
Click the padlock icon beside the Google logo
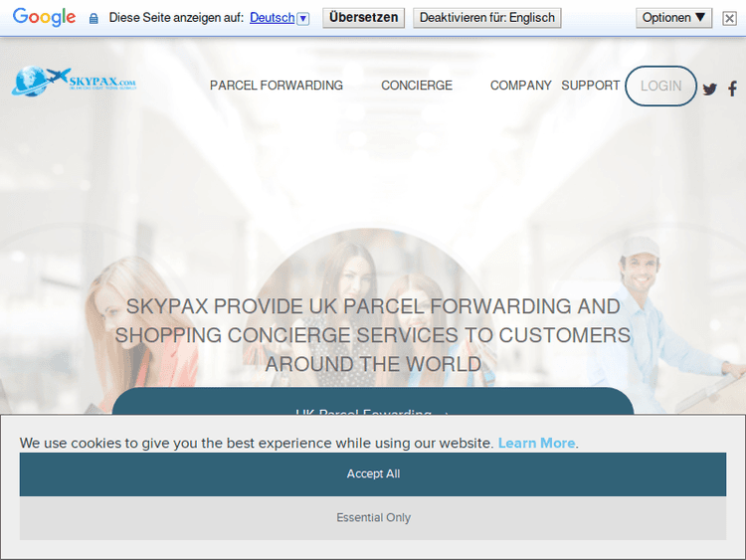(x=94, y=18)
